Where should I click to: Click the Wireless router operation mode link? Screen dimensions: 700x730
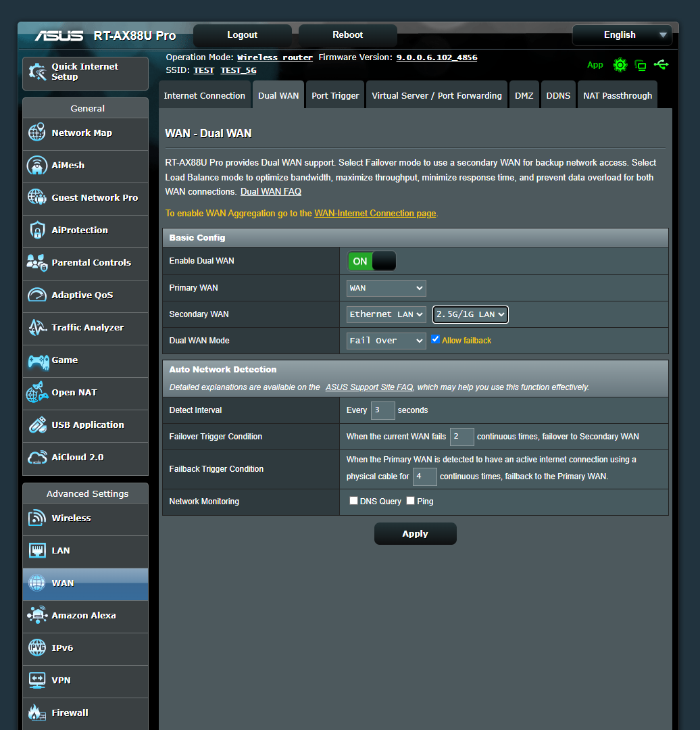pyautogui.click(x=274, y=57)
